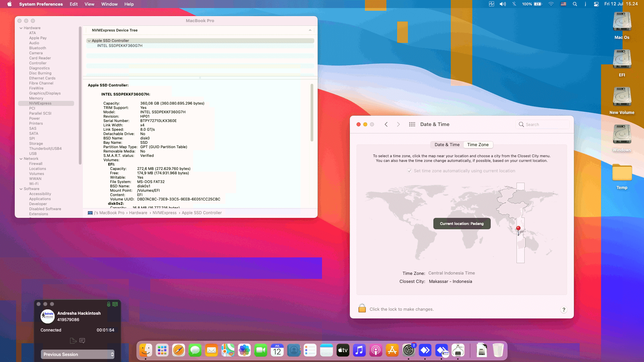
Task: Launch Safari from the Dock
Action: 178,351
